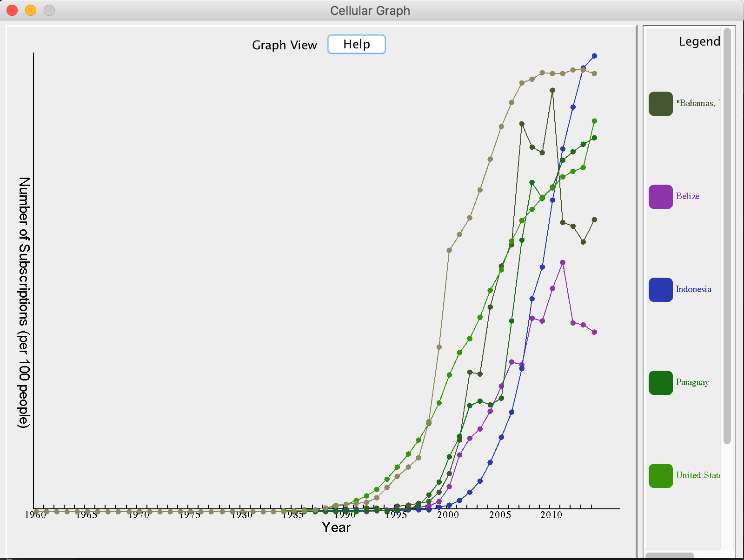Click the 2005 year tick label

(x=500, y=515)
